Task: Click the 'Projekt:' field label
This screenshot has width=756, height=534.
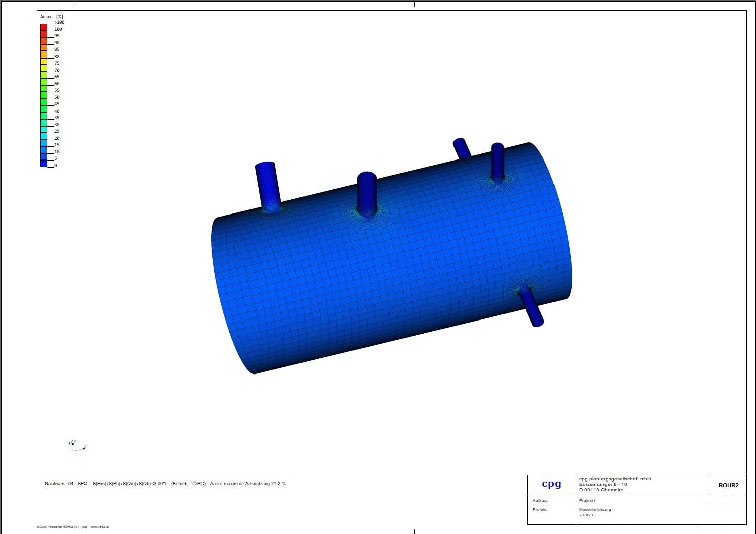Action: (540, 510)
